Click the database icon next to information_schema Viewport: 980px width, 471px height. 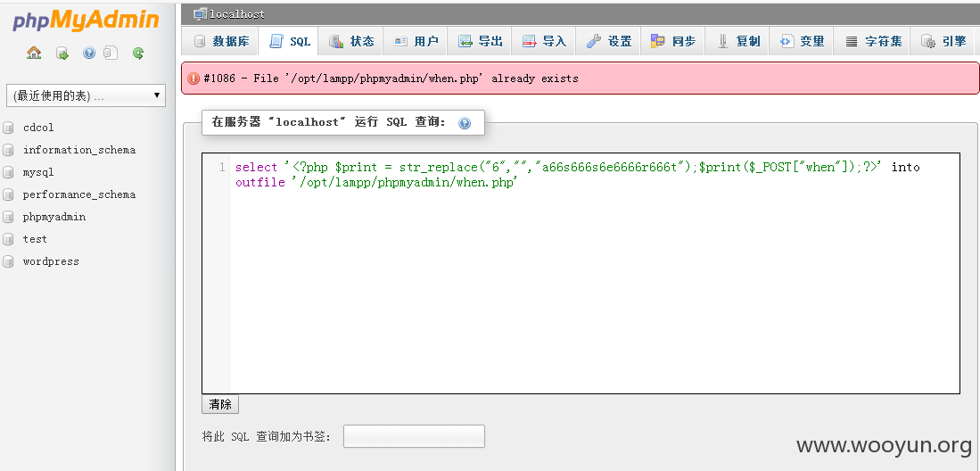click(8, 150)
